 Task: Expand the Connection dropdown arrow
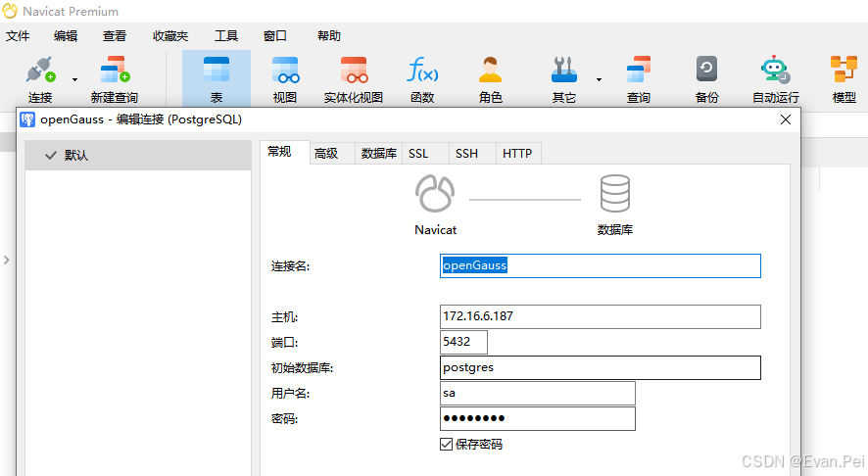pos(74,79)
